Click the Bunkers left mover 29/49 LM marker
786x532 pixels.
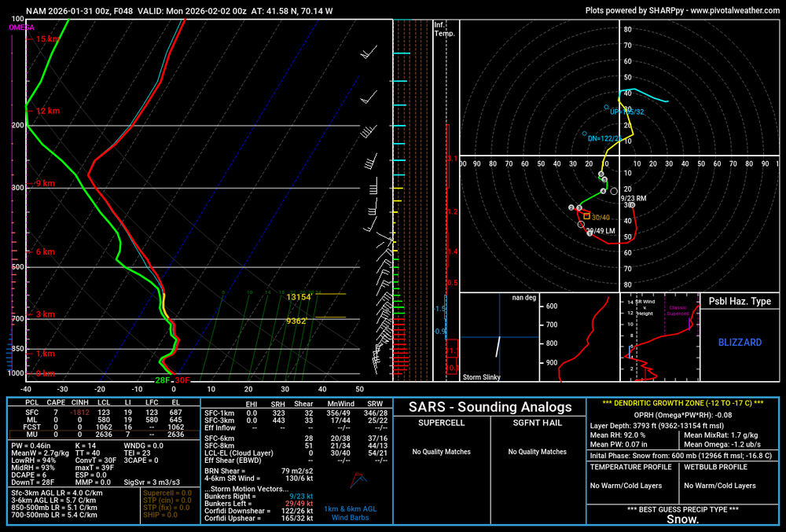[589, 233]
